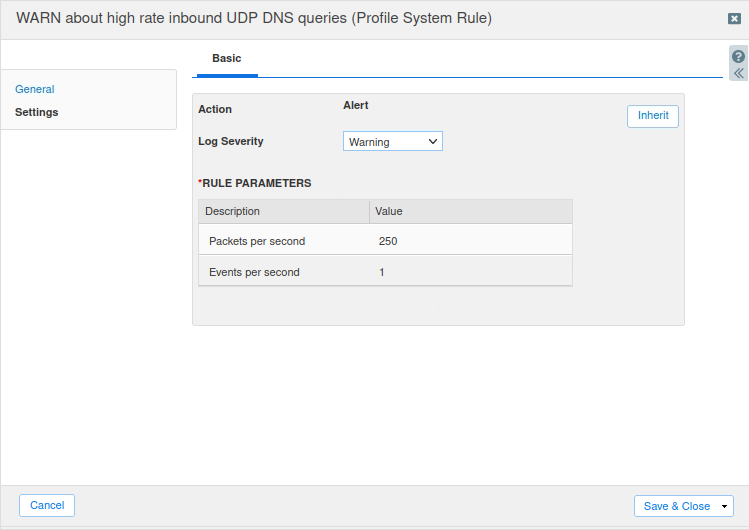
Task: Edit the 250 packets value cell
Action: coord(389,241)
